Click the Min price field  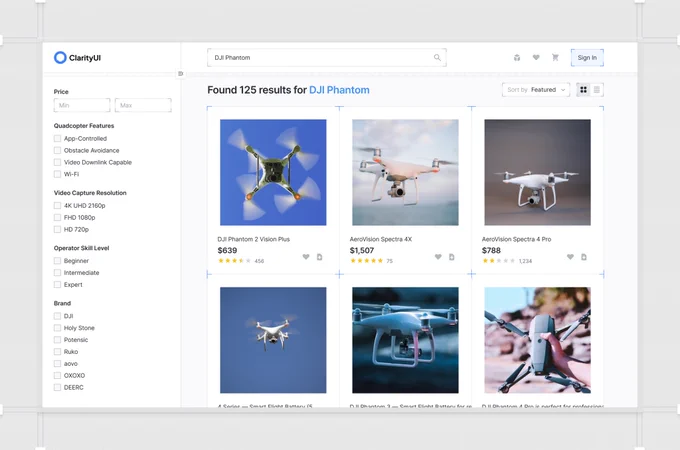coord(82,105)
